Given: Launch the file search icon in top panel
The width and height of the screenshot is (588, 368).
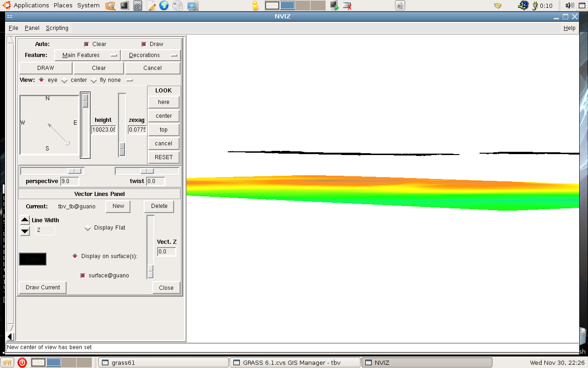Looking at the screenshot, I should click(x=110, y=6).
